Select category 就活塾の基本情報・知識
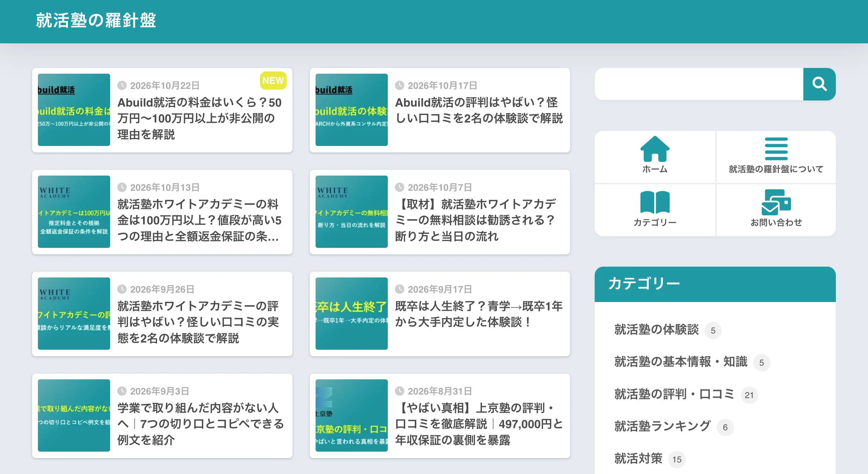Viewport: 868px width, 474px height. click(681, 362)
